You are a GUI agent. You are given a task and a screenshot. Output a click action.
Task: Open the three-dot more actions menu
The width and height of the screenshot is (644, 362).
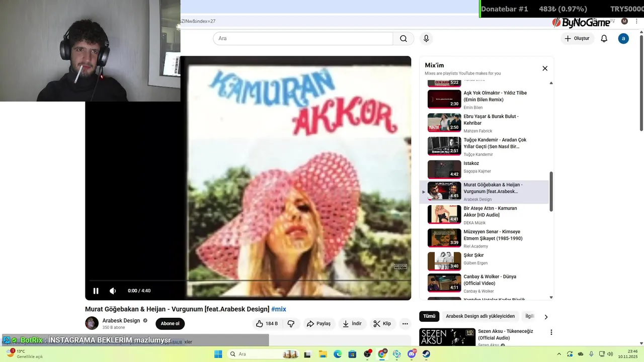(x=405, y=324)
